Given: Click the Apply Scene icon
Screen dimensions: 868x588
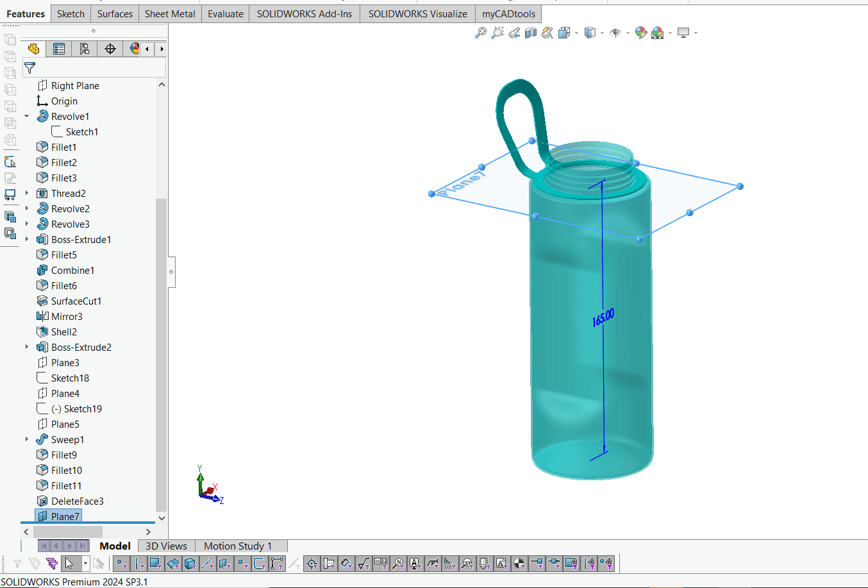Looking at the screenshot, I should coord(658,33).
